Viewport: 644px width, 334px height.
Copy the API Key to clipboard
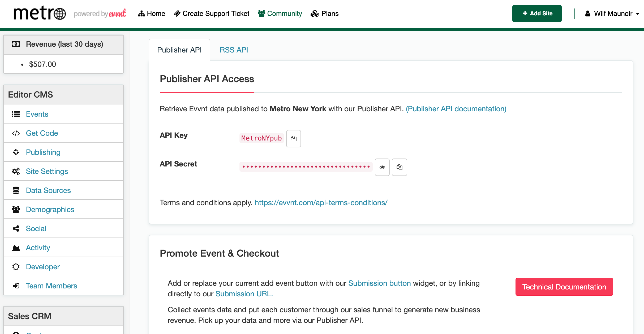click(x=294, y=138)
